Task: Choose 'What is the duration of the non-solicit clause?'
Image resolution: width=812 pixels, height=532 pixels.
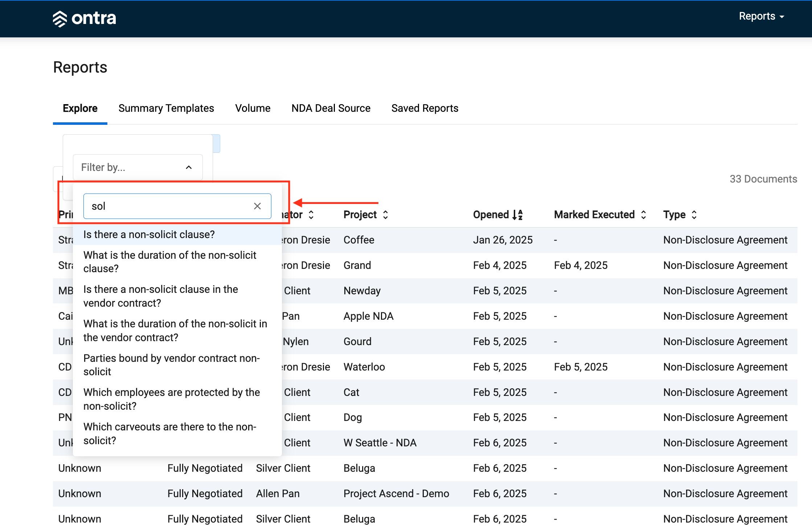Action: [177, 262]
